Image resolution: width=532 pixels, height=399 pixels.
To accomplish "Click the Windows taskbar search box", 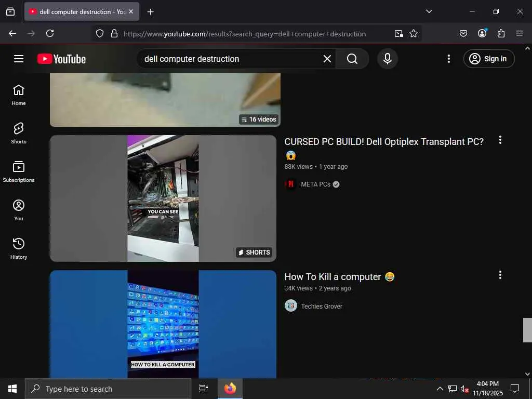I will coord(108,389).
